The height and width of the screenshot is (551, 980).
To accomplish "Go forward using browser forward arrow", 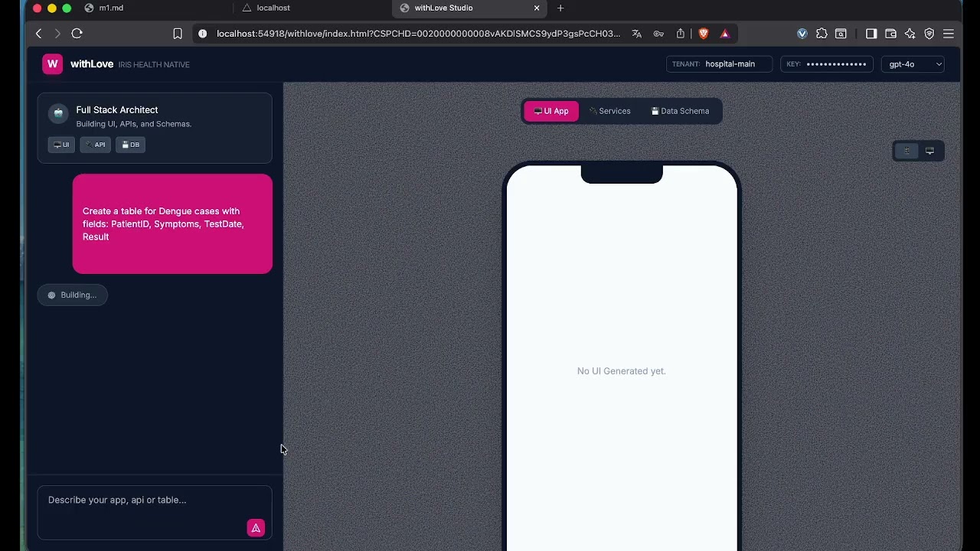I will pos(57,34).
